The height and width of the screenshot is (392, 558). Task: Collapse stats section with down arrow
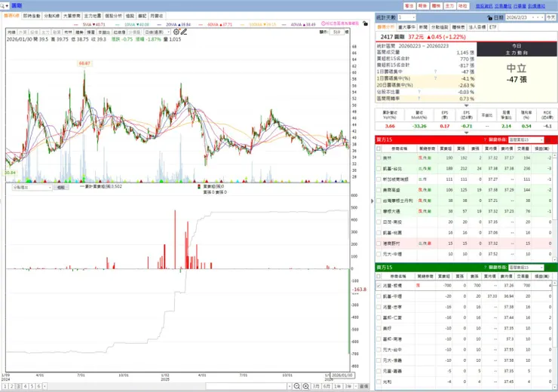click(466, 106)
